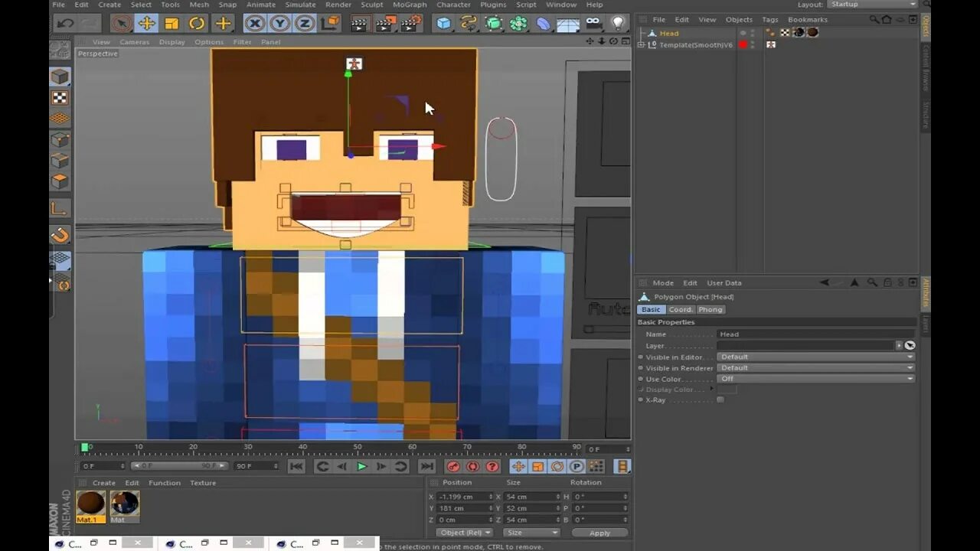Screen dimensions: 980x551
Task: Activate the Scale tool in top toolbar
Action: 171,24
